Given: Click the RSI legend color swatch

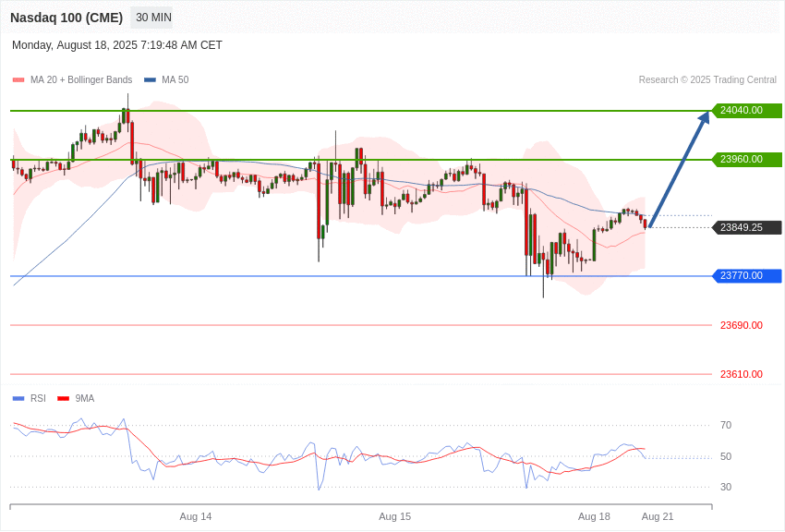Looking at the screenshot, I should 18,398.
